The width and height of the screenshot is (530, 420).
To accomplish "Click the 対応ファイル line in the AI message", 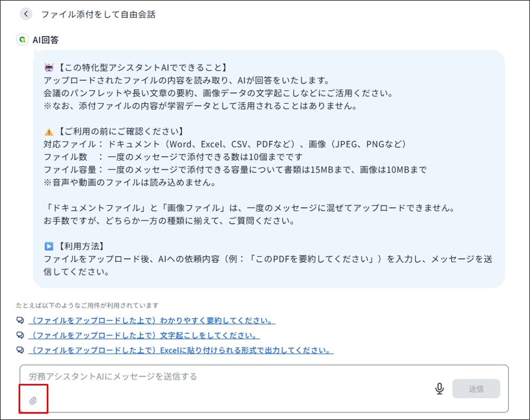I will [x=225, y=144].
